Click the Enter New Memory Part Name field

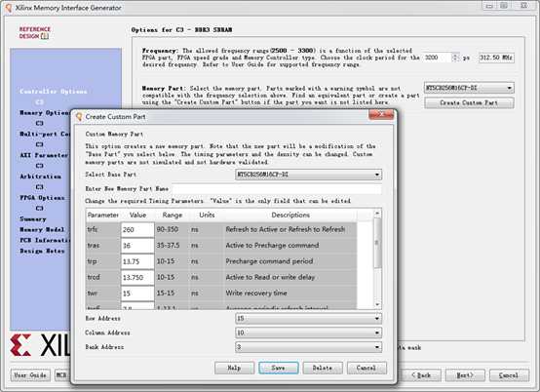pyautogui.click(x=277, y=189)
